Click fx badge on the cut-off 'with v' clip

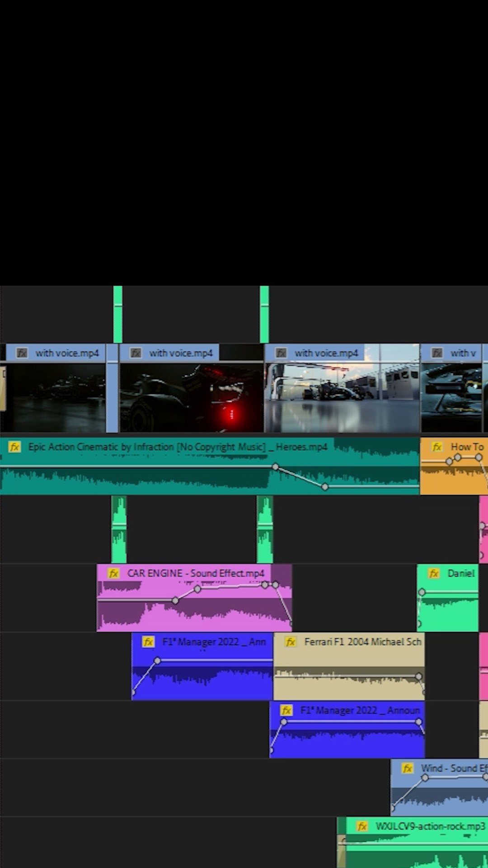[437, 353]
